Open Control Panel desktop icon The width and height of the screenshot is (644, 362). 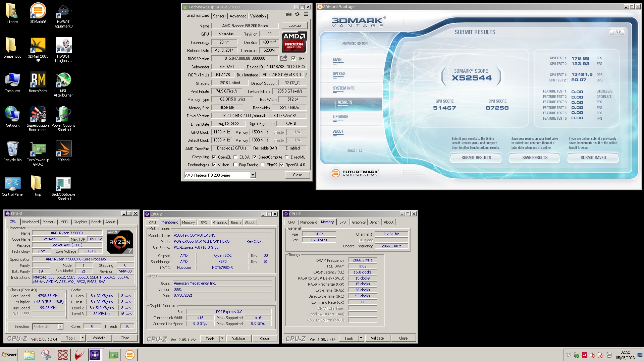pos(12,186)
